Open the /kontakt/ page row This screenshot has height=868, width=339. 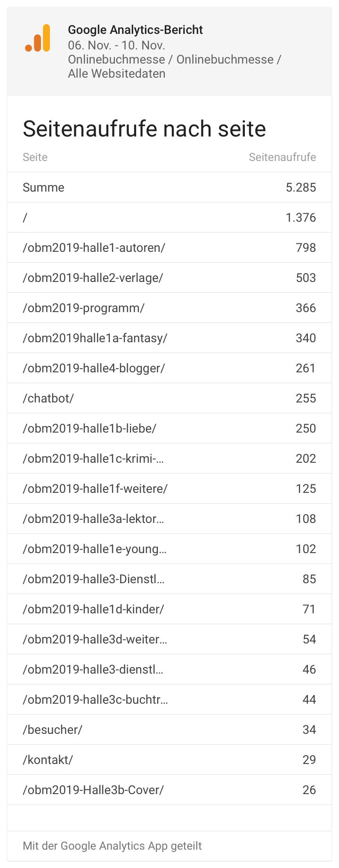click(x=169, y=760)
